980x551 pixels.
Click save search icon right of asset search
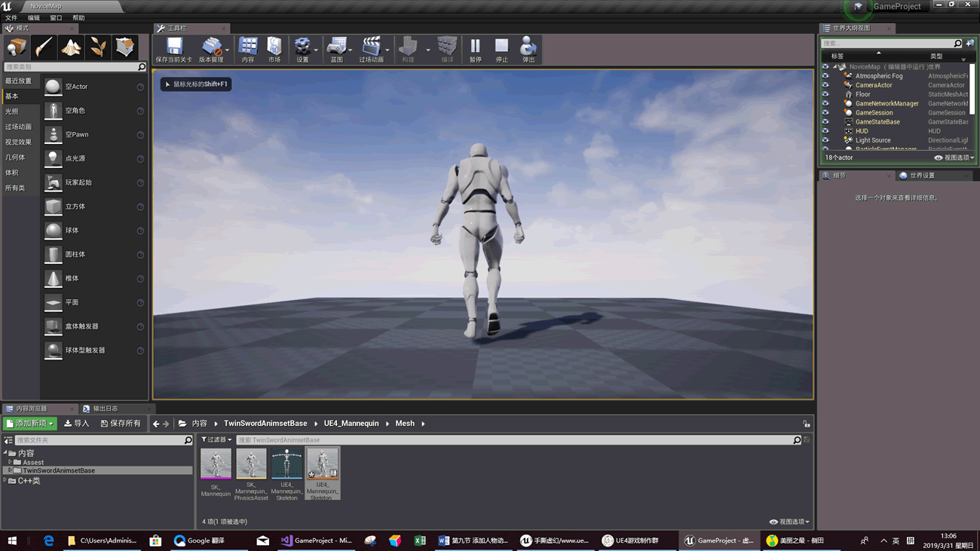click(807, 440)
